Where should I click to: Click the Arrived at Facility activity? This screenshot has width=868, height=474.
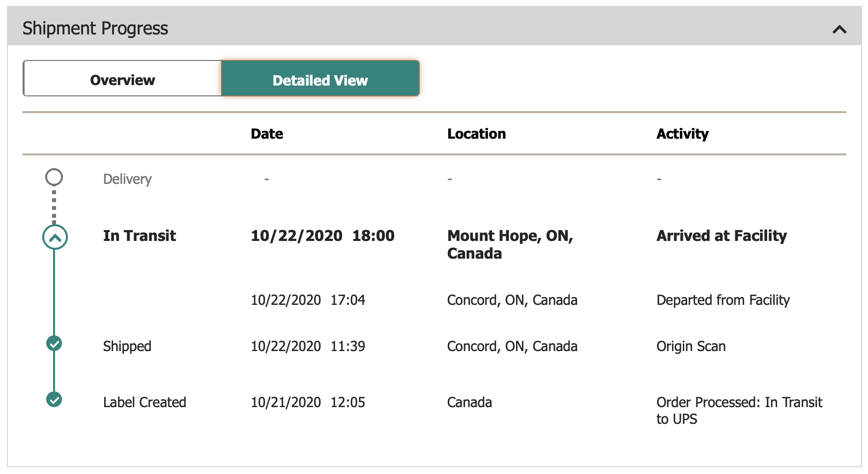(722, 236)
